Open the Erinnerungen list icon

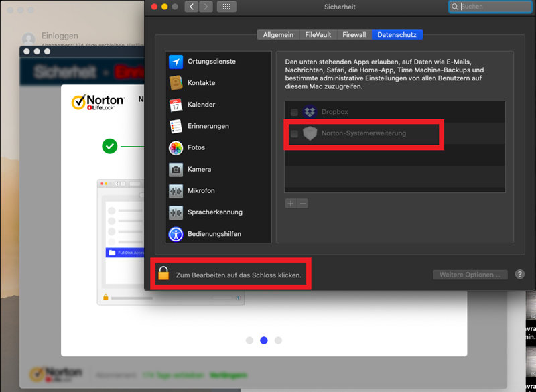(x=176, y=126)
